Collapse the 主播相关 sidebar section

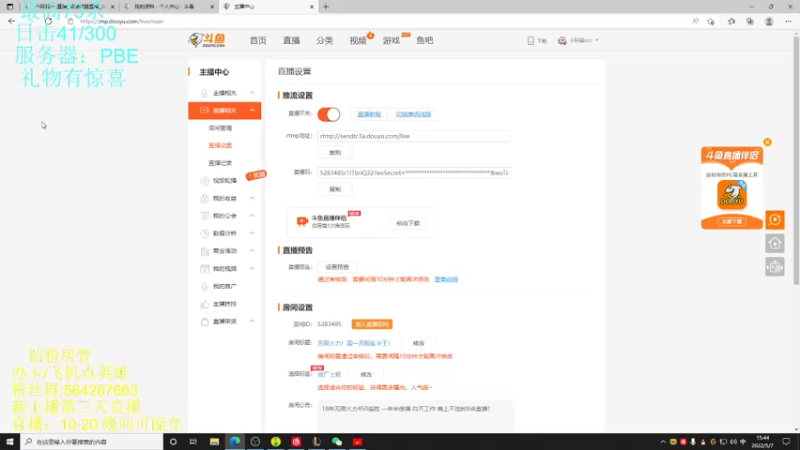(252, 93)
